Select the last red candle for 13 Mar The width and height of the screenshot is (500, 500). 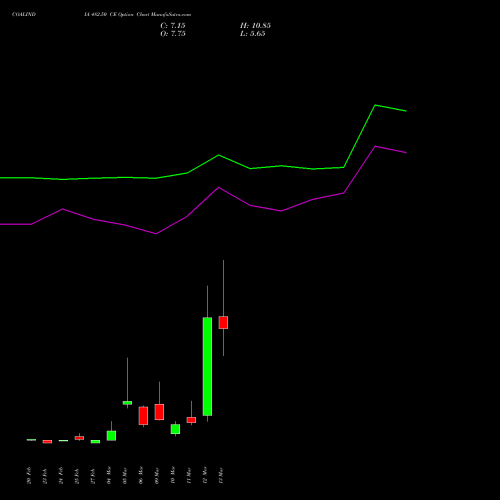pyautogui.click(x=223, y=322)
